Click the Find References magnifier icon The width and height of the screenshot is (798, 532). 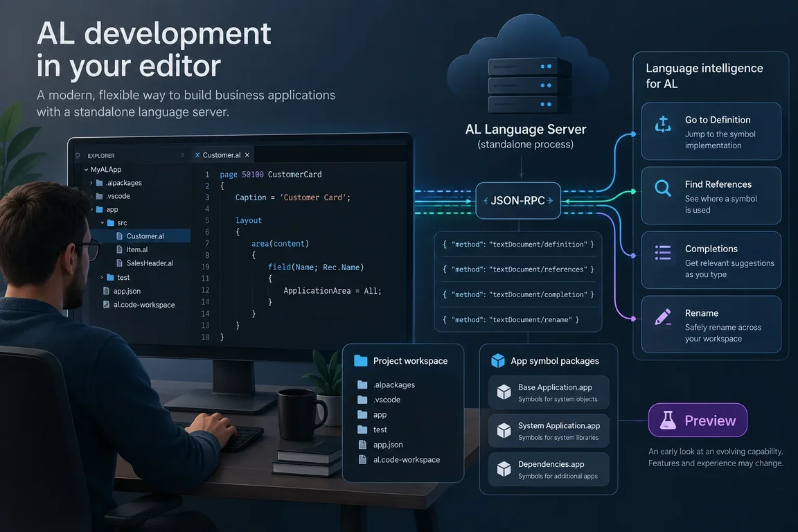(663, 188)
